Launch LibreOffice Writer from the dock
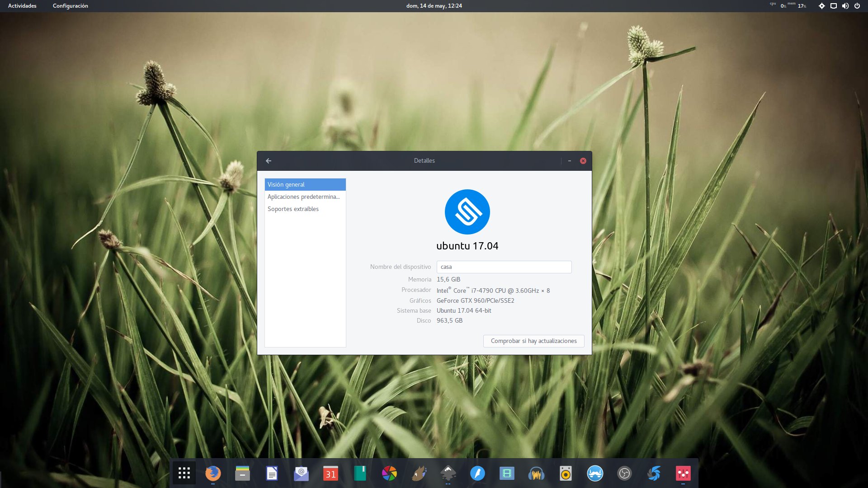This screenshot has height=488, width=868. click(x=272, y=473)
